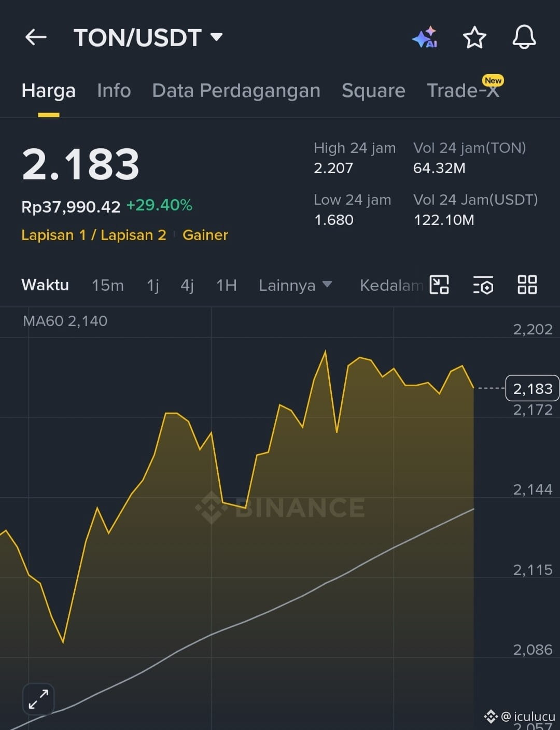Expand chart to fullscreen with arrows icon
Viewport: 560px width, 730px height.
[38, 699]
